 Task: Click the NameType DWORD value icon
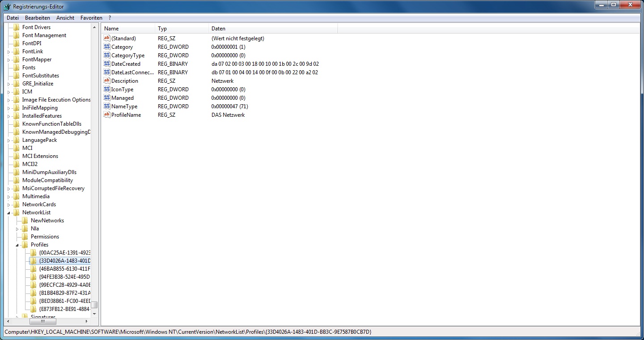click(x=107, y=106)
